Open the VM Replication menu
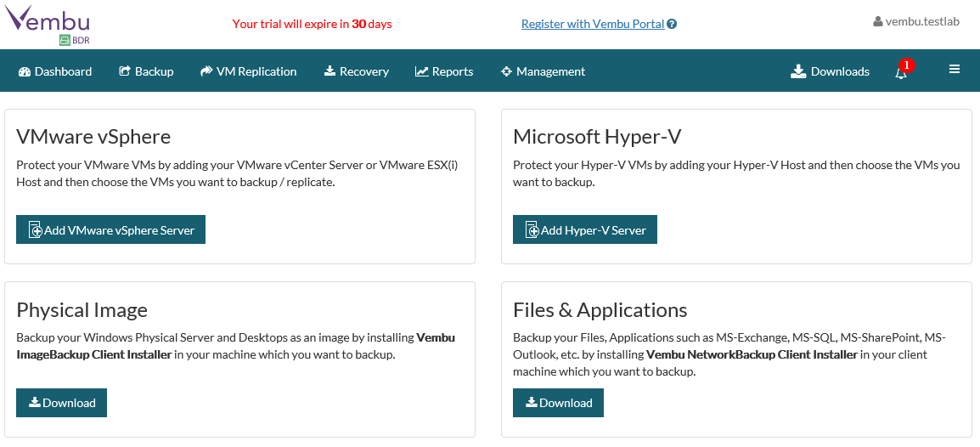Image resolution: width=980 pixels, height=447 pixels. coord(249,71)
